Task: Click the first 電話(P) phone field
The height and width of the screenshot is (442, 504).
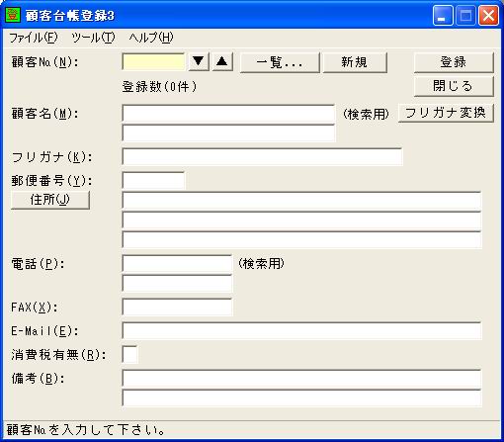Action: (x=177, y=264)
